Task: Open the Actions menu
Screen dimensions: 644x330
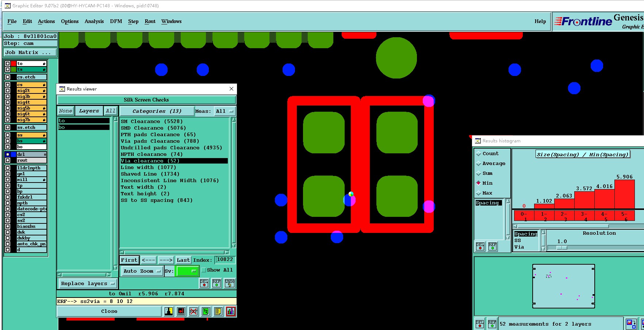Action: coord(46,22)
